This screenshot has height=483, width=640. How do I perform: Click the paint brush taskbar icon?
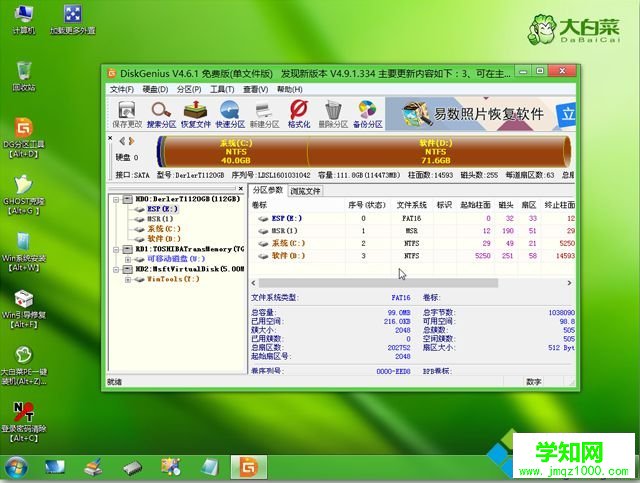click(93, 467)
